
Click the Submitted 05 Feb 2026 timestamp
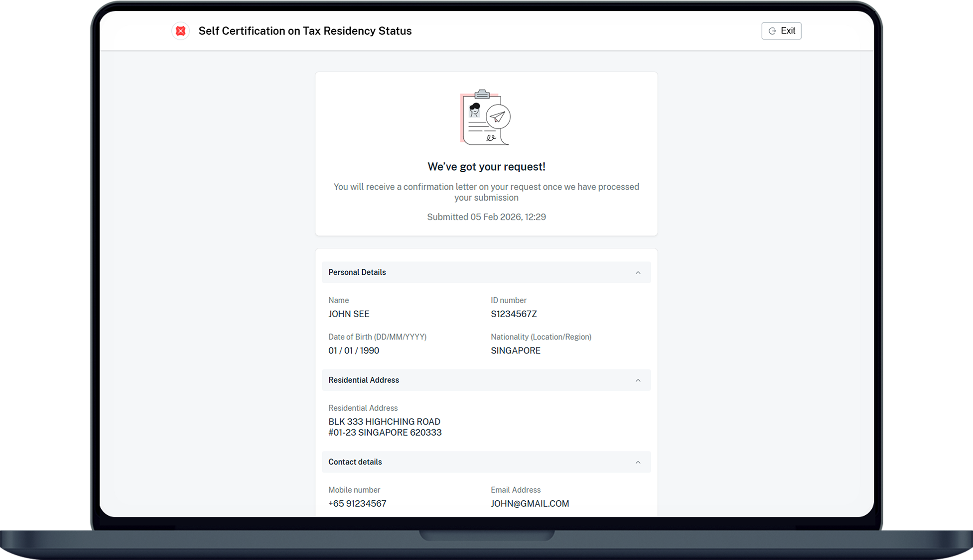(486, 217)
